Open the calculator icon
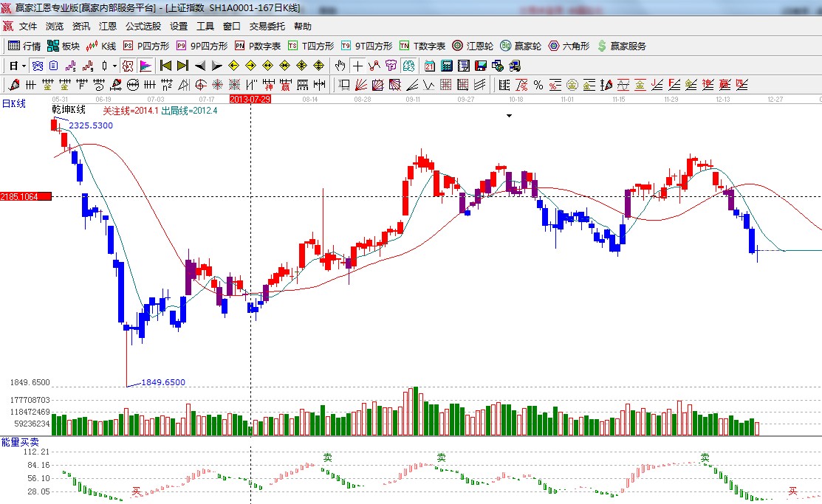Image resolution: width=822 pixels, height=504 pixels. (446, 66)
